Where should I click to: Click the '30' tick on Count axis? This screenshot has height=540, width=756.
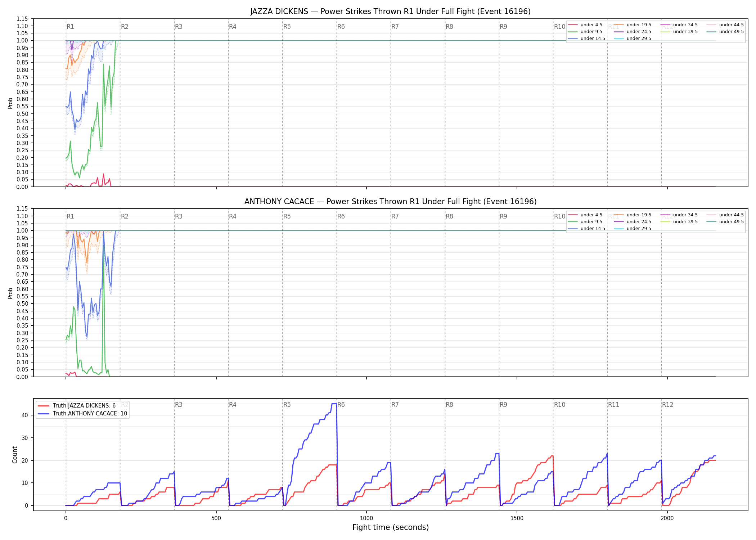(x=25, y=438)
